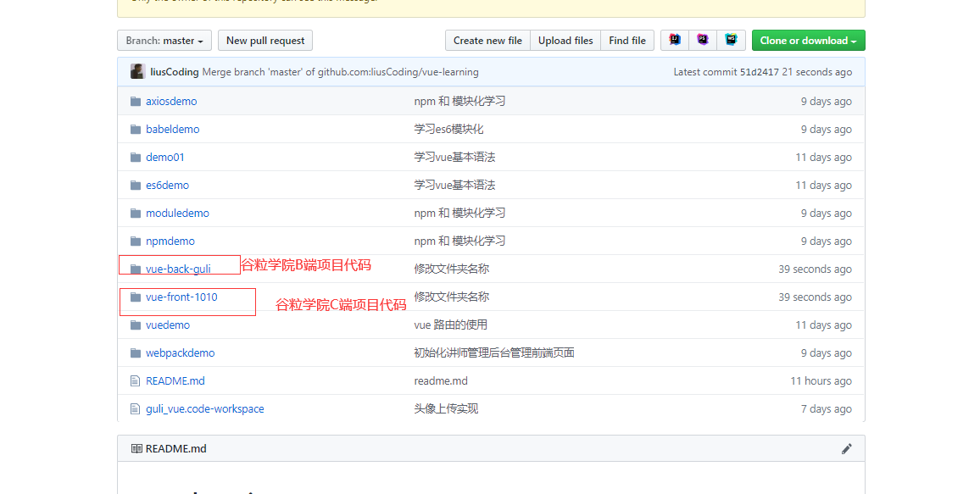Screen dimensions: 980x494
Task: Open the Branch: master dropdown
Action: coord(164,40)
